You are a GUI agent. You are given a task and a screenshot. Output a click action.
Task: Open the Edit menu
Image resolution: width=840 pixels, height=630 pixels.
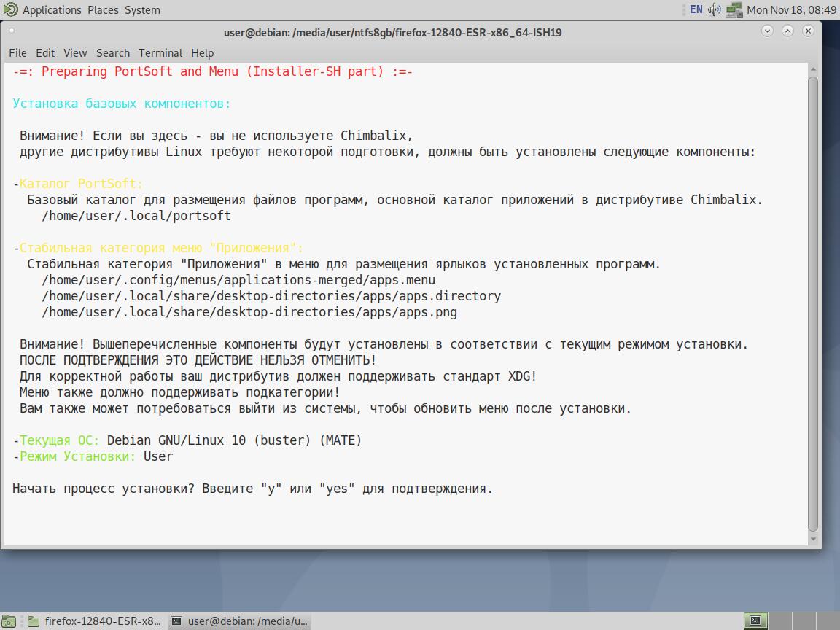[x=45, y=53]
